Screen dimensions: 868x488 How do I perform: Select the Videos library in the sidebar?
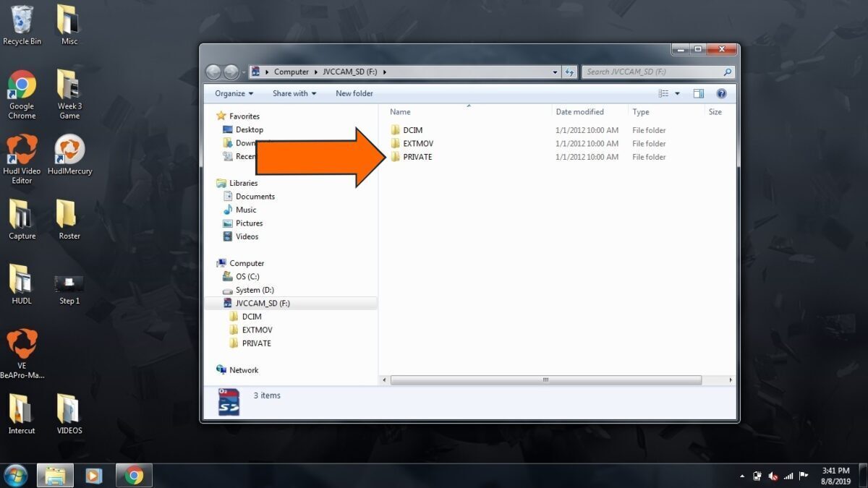click(x=246, y=236)
